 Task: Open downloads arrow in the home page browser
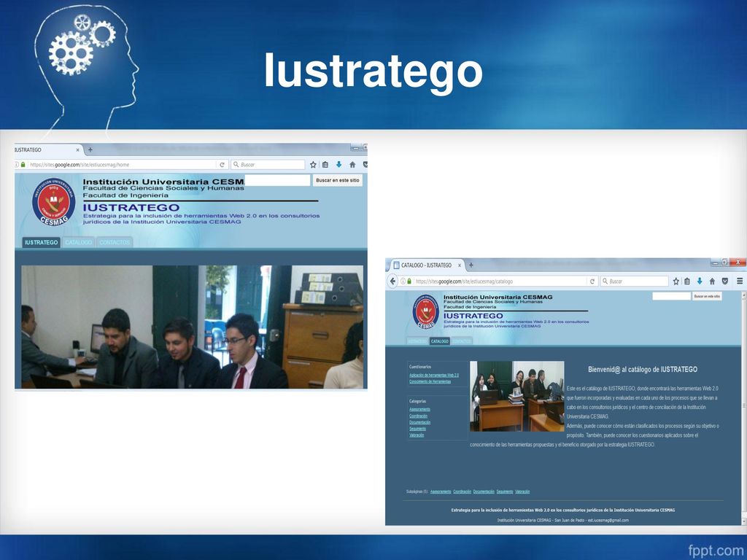(338, 165)
